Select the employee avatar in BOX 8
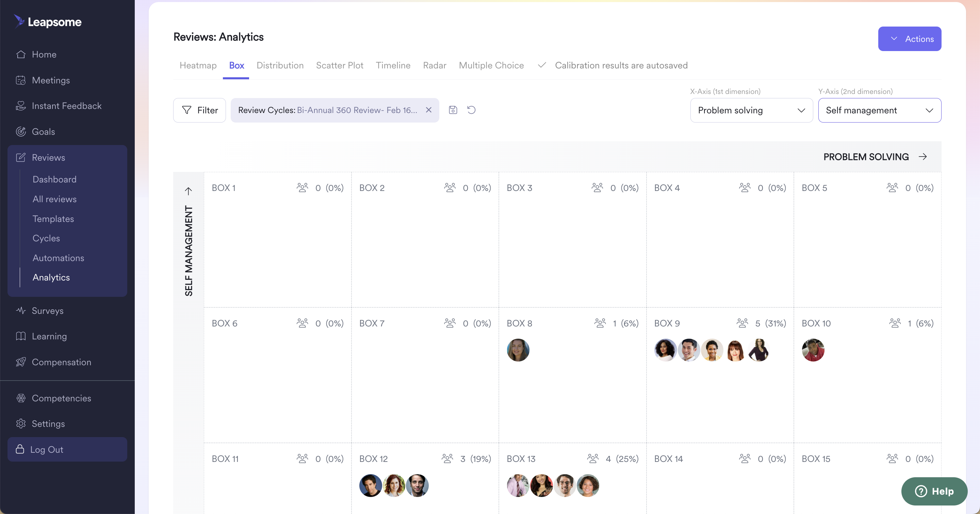 point(518,350)
